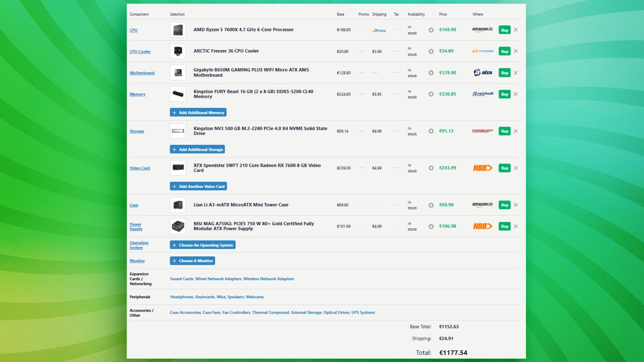This screenshot has height=362, width=644.
Task: Click the gear icon in the CPU row
Action: pos(431,30)
